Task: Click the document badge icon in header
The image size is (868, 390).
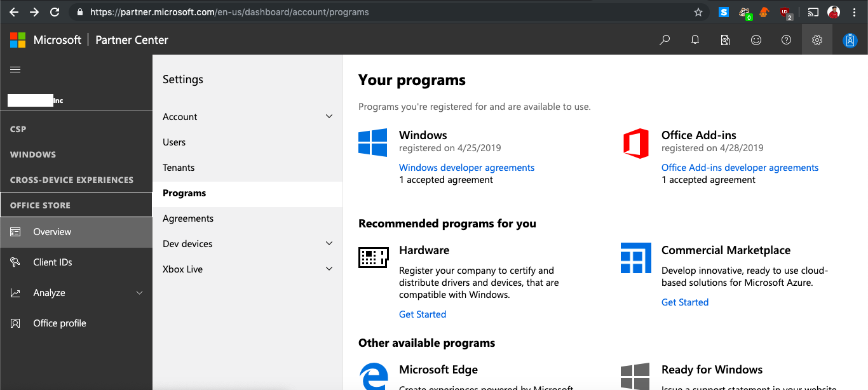Action: tap(726, 40)
